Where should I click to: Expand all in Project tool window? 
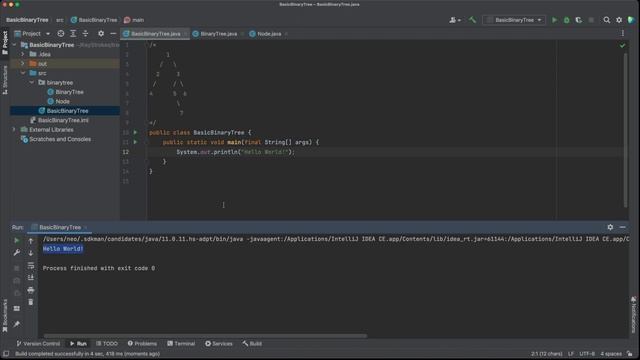point(73,34)
